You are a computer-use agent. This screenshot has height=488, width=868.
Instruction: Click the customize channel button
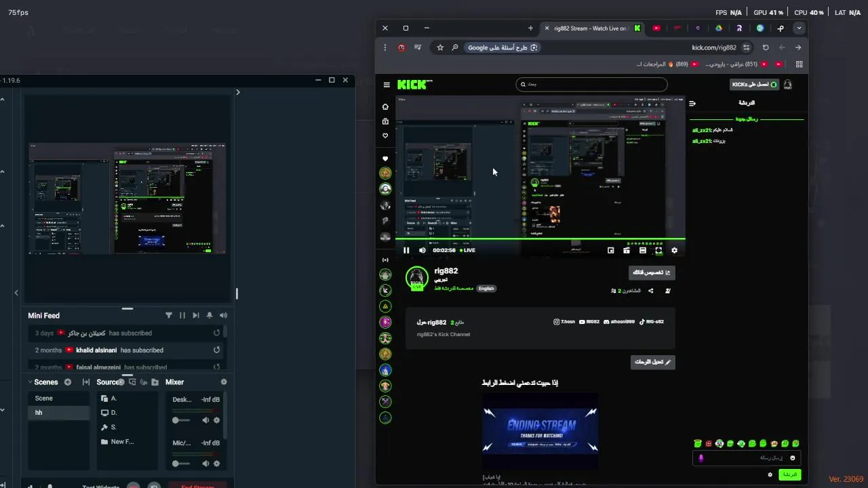point(652,272)
